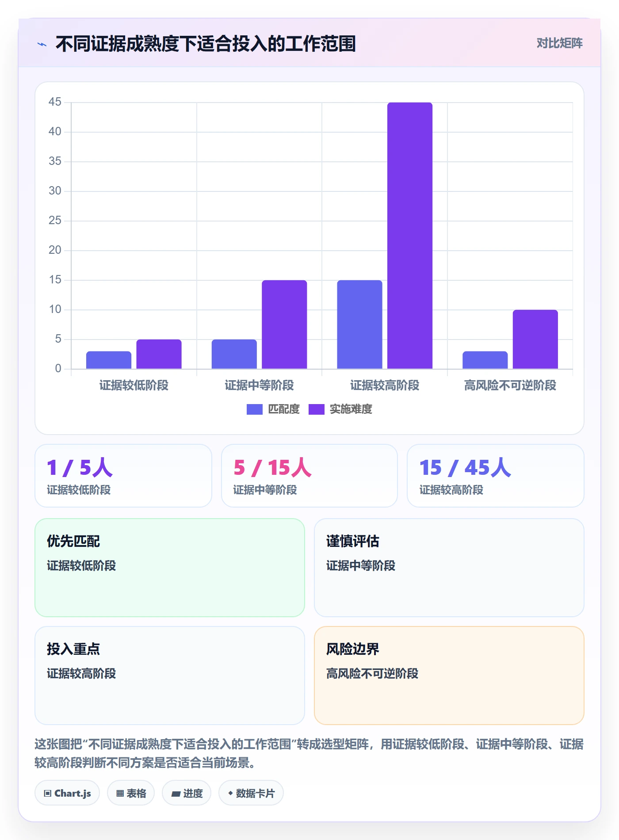Click the 数据卡片 tag chip
Screen dimensions: 619x840
click(x=251, y=793)
